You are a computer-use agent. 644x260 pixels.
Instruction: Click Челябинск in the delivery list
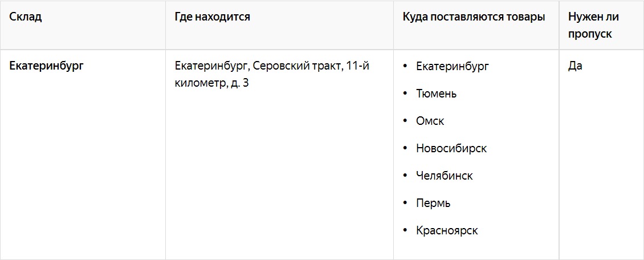click(x=445, y=176)
